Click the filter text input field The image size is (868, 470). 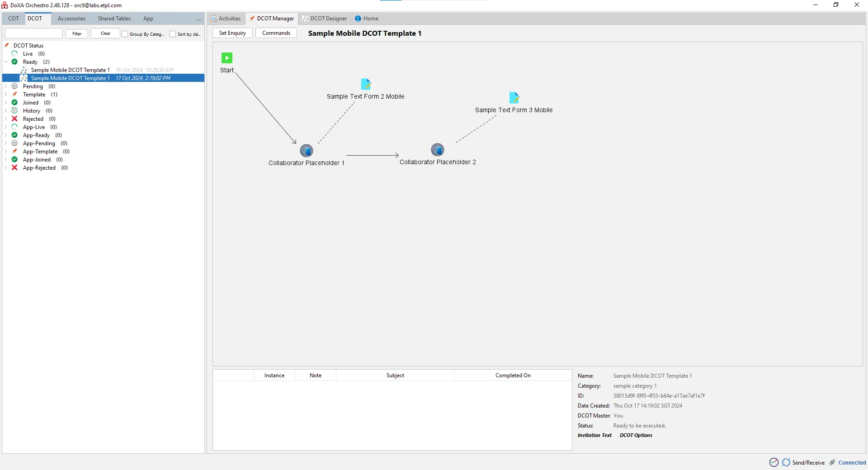click(34, 33)
